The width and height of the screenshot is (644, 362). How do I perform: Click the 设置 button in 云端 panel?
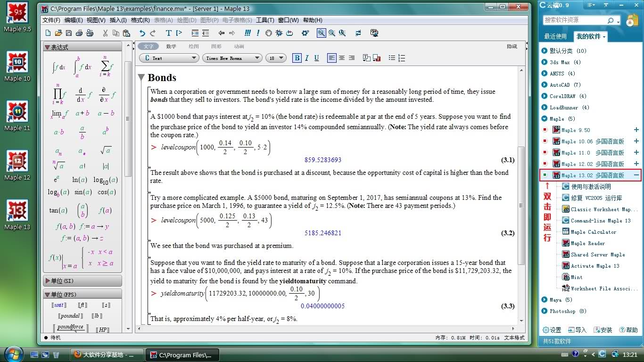click(552, 330)
